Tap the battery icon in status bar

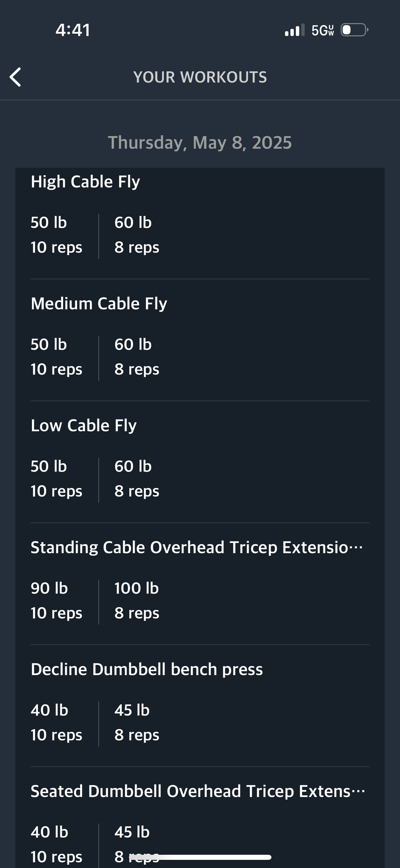pyautogui.click(x=354, y=30)
